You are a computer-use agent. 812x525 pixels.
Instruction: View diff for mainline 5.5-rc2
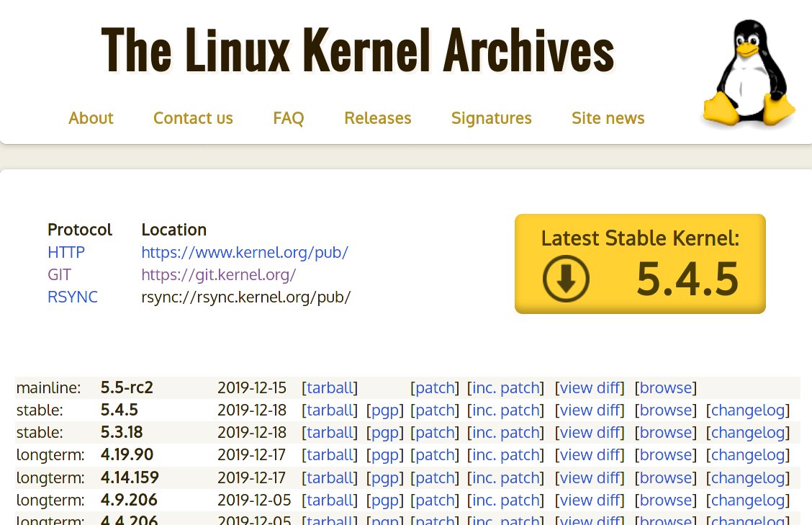pyautogui.click(x=590, y=387)
